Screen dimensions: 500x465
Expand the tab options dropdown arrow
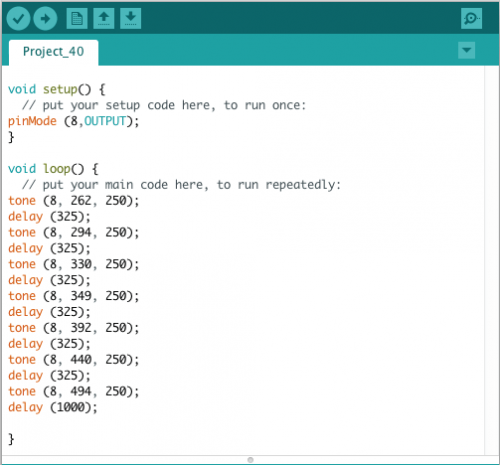pyautogui.click(x=466, y=50)
